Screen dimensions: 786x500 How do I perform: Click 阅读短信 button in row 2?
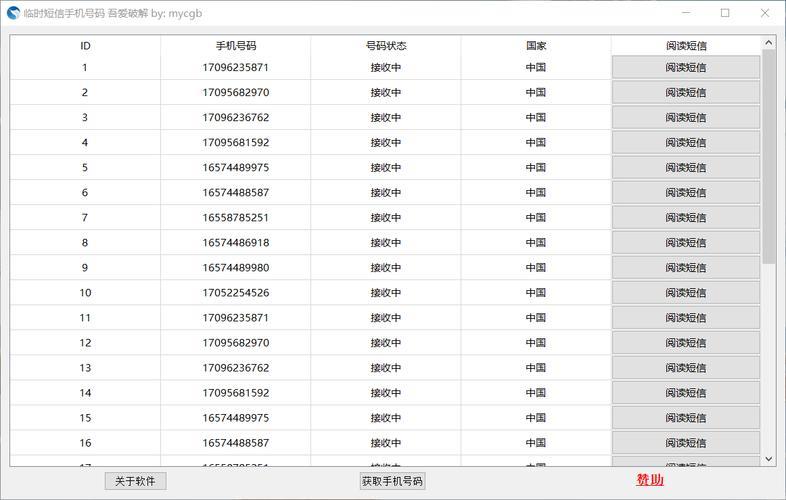pyautogui.click(x=686, y=92)
